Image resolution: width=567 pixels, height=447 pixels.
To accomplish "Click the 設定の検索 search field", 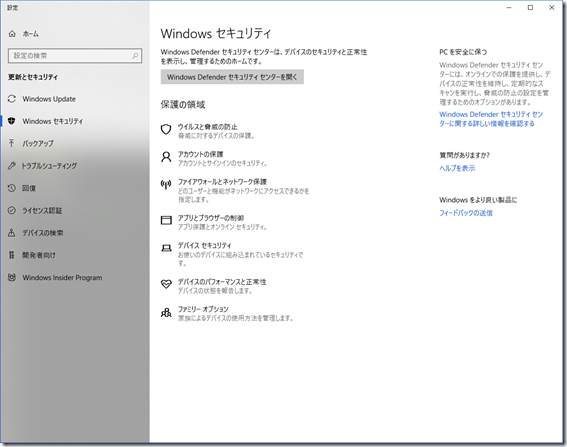I will [x=75, y=56].
